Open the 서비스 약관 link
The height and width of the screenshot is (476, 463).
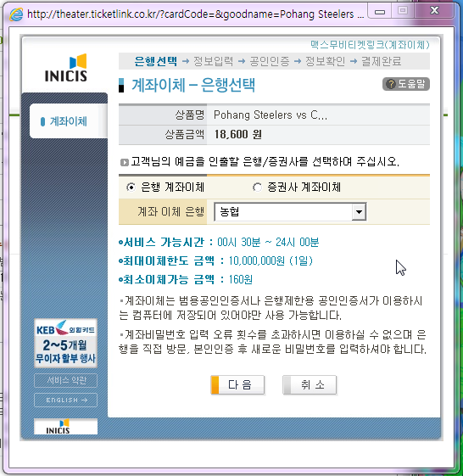(65, 380)
